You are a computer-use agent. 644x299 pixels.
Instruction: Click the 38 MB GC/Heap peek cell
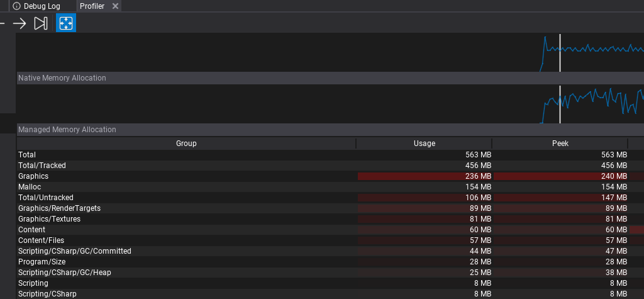[x=560, y=273]
